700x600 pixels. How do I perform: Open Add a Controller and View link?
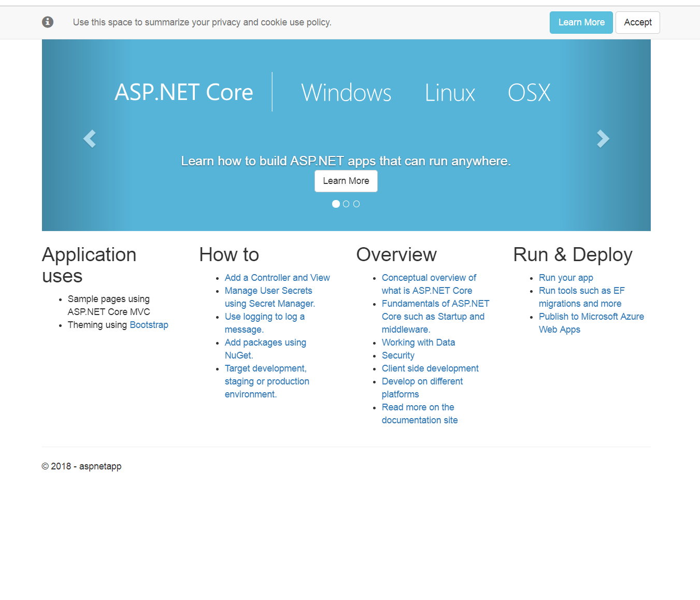[277, 278]
